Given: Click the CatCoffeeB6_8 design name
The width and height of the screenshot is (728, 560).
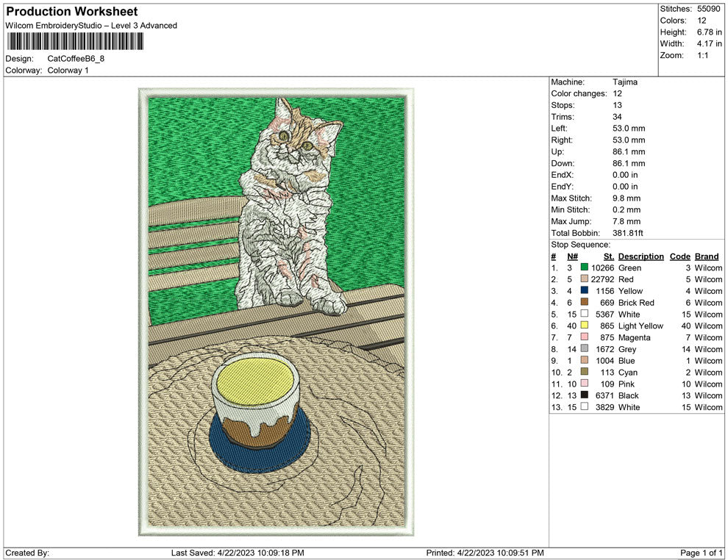Looking at the screenshot, I should [77, 59].
